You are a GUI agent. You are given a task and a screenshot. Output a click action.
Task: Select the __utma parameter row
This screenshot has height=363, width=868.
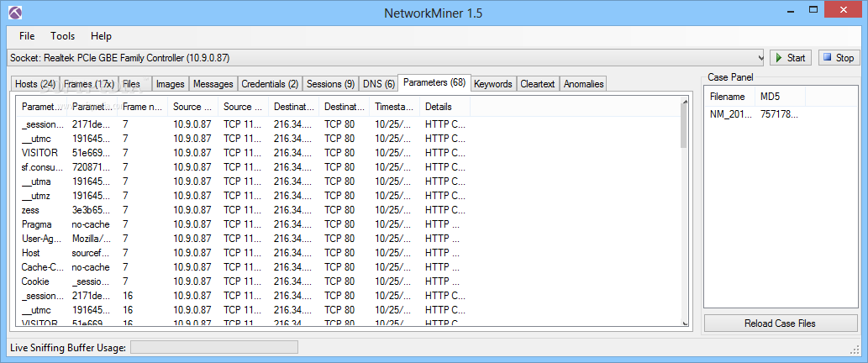point(243,181)
